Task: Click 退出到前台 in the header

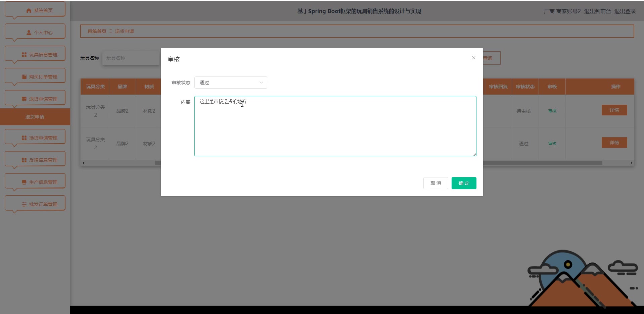Action: click(597, 11)
